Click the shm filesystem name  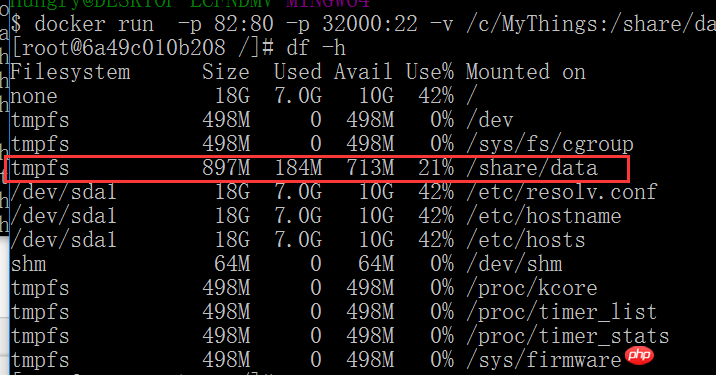click(28, 264)
